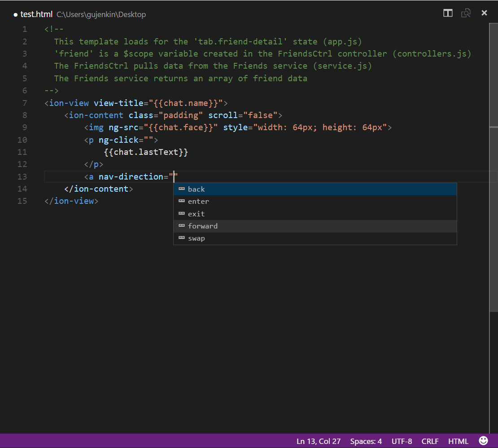Close the test.html editor
This screenshot has height=448, width=498.
484,13
